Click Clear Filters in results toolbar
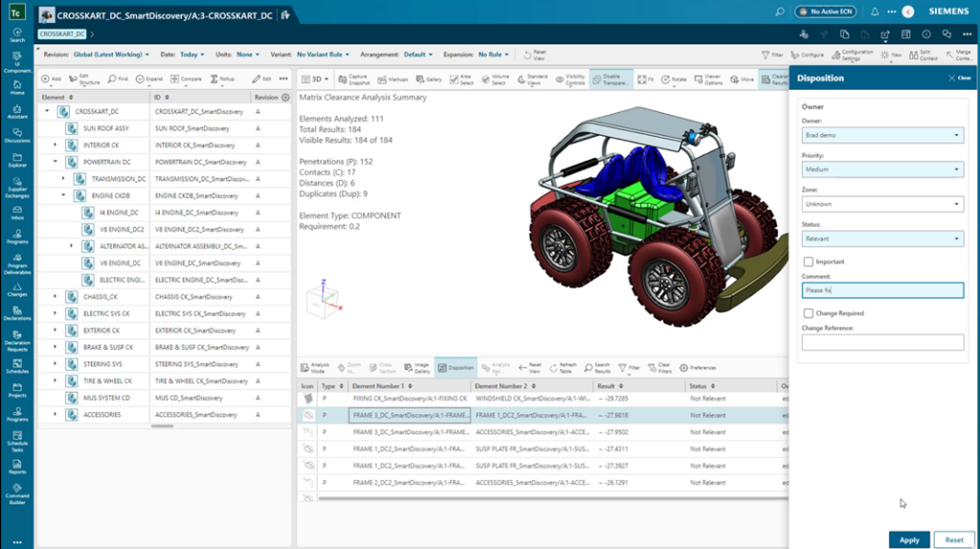Image resolution: width=980 pixels, height=549 pixels. pyautogui.click(x=660, y=368)
